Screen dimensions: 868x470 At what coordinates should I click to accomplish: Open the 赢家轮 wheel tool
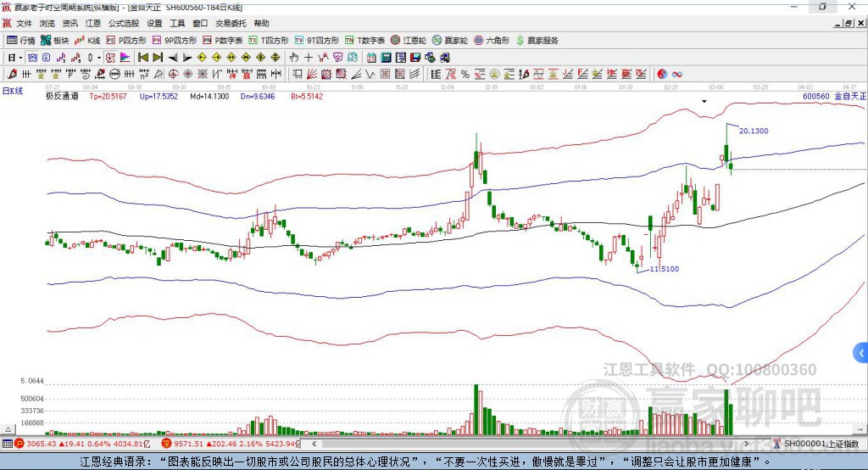[x=450, y=41]
